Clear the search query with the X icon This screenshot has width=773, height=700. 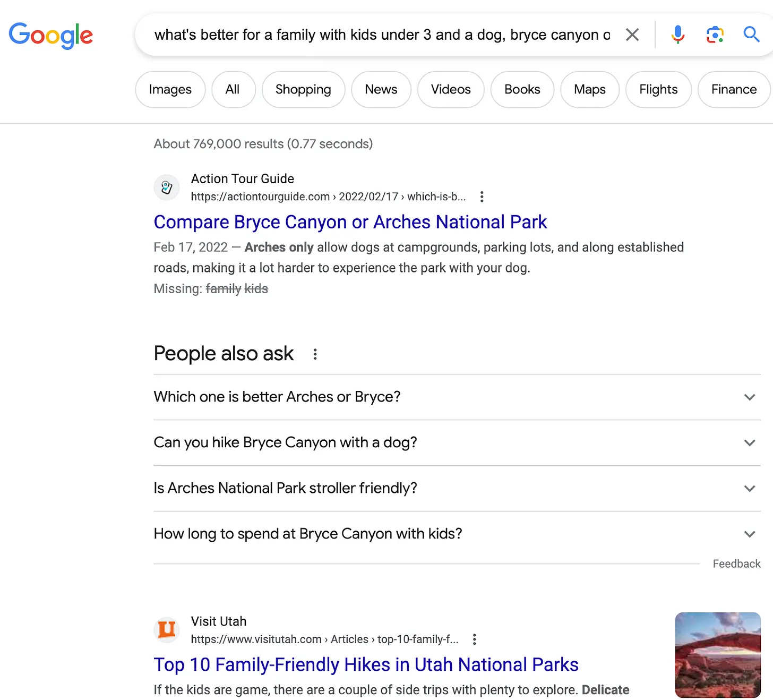[632, 35]
